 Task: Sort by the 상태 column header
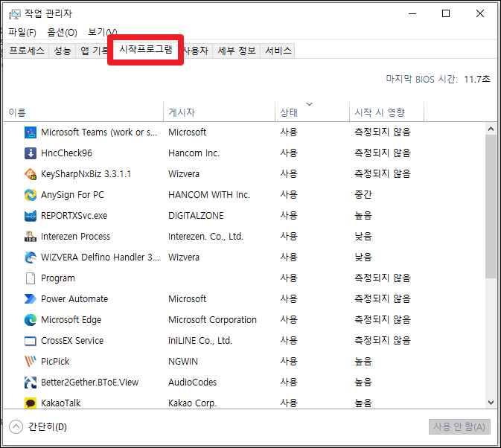click(312, 112)
